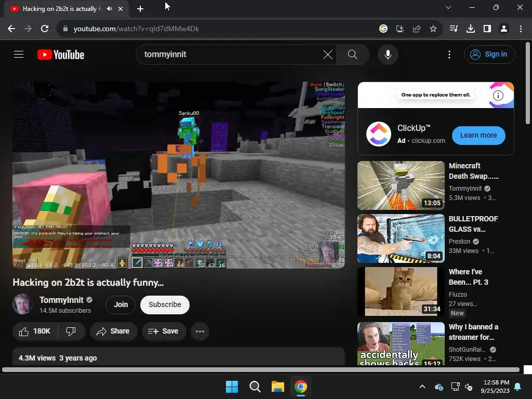Open the ad info icon
Screen dimensions: 532x399
click(498, 96)
